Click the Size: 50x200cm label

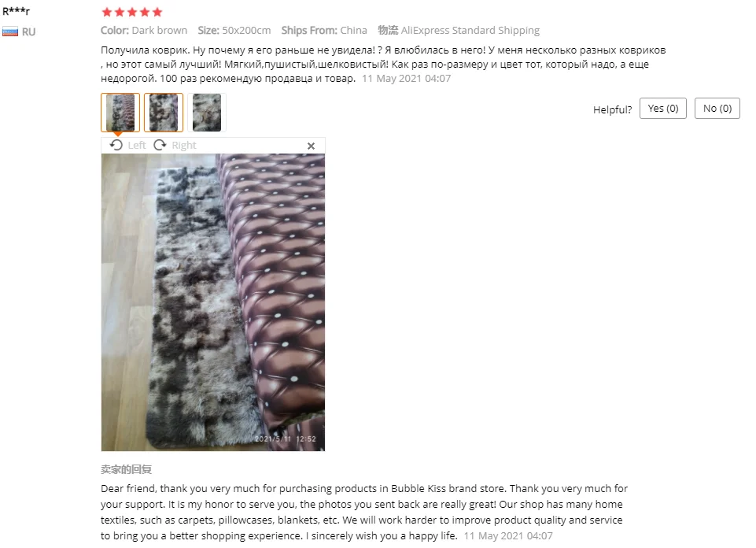coord(234,31)
